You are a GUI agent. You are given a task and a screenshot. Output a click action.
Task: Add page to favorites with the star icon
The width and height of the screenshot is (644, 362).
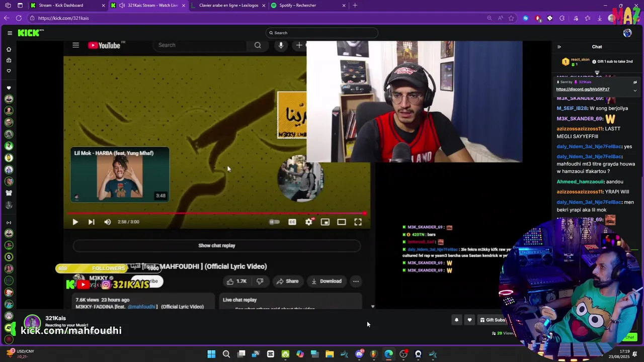[511, 18]
